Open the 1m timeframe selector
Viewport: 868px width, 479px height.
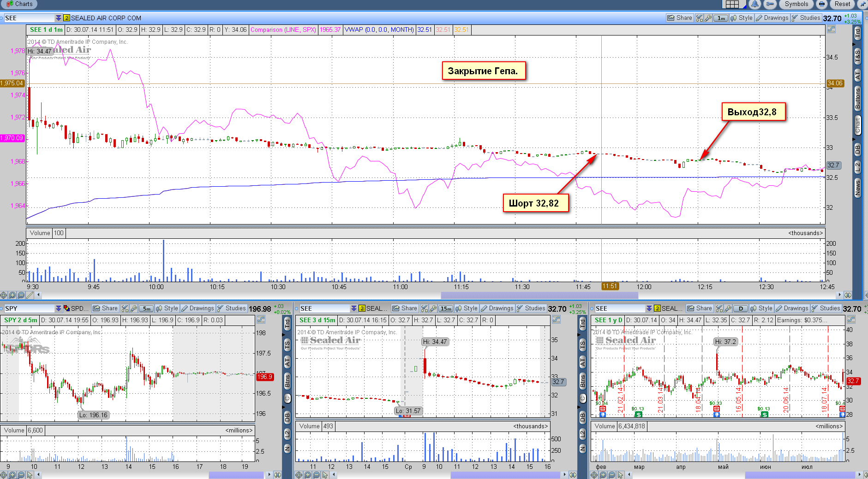click(x=721, y=18)
